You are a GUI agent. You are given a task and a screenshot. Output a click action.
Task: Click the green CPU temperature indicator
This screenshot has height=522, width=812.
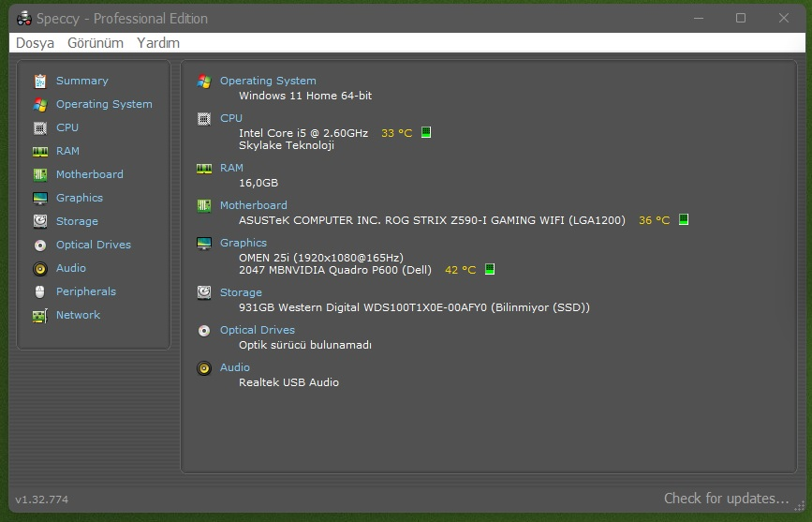tap(426, 133)
